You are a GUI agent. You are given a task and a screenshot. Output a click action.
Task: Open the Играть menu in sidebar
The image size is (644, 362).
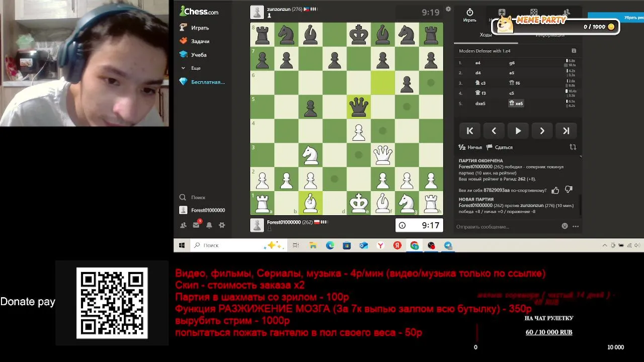click(195, 28)
